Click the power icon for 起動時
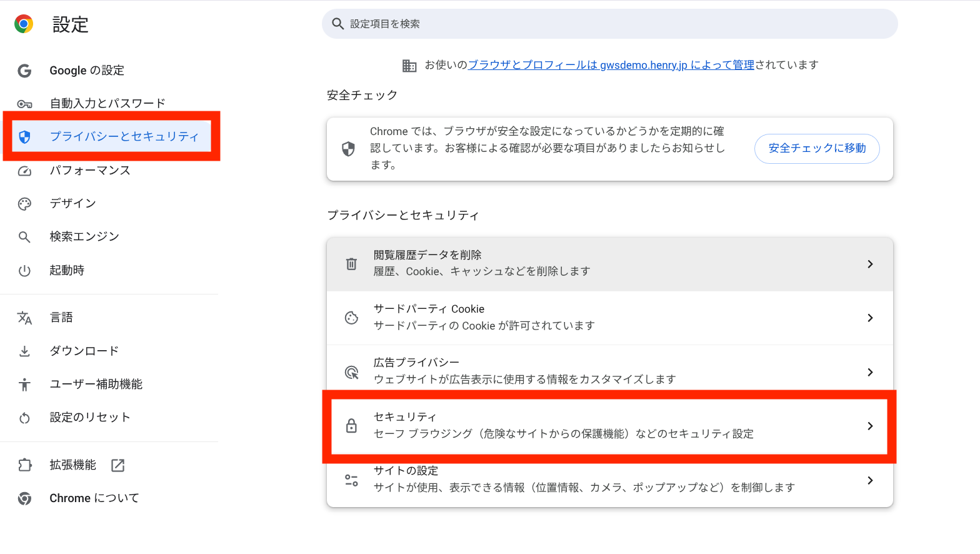Image resolution: width=980 pixels, height=554 pixels. [24, 271]
